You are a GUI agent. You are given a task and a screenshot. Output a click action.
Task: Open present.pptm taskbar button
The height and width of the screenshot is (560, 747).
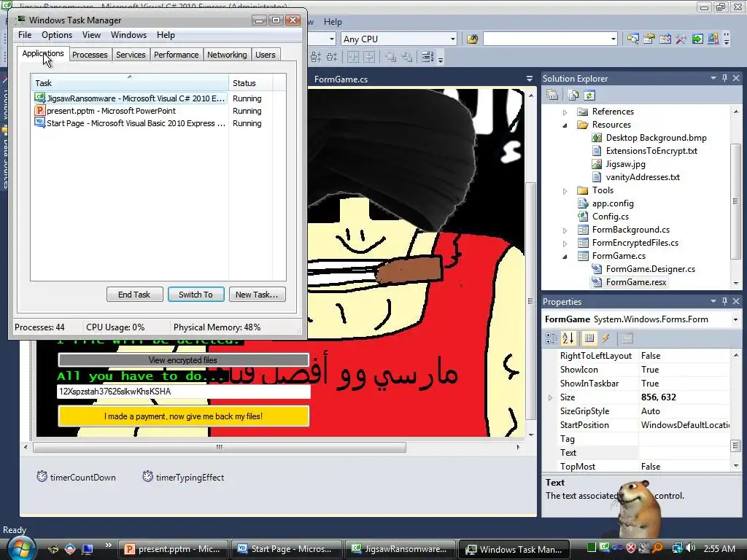coord(172,549)
